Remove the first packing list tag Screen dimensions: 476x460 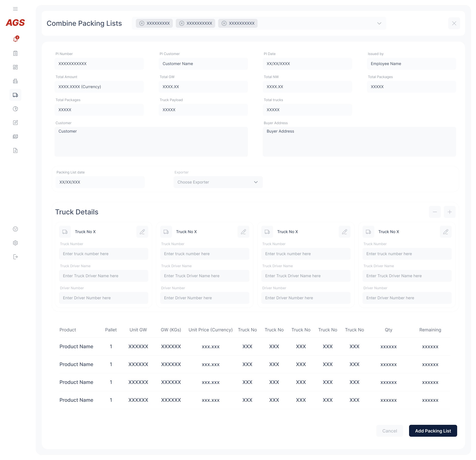[x=142, y=23]
